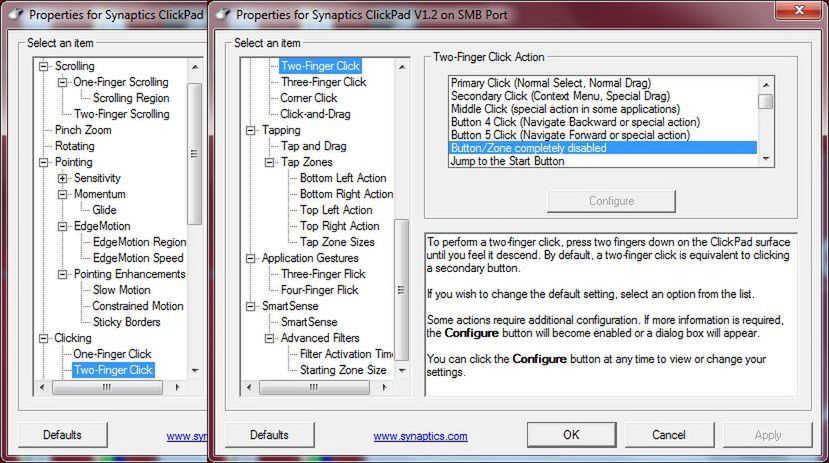This screenshot has width=829, height=463.
Task: Click left window horizontal scrollbar thumb
Action: click(x=107, y=387)
